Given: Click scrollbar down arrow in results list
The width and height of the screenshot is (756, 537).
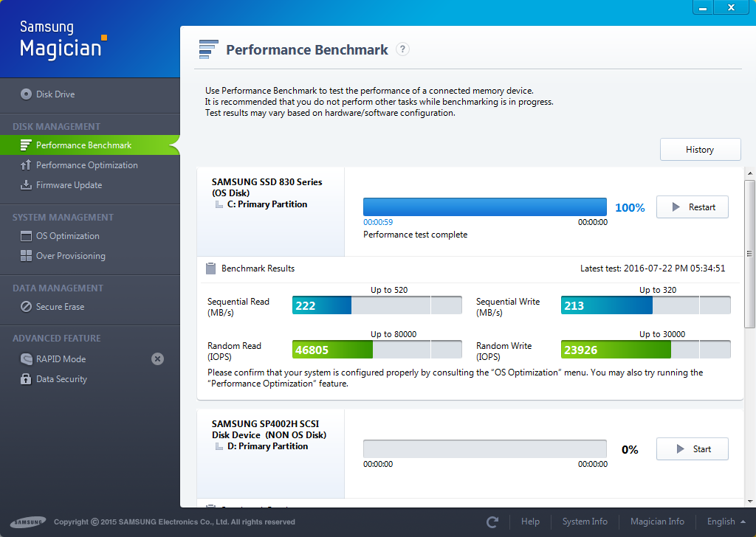Looking at the screenshot, I should [750, 502].
